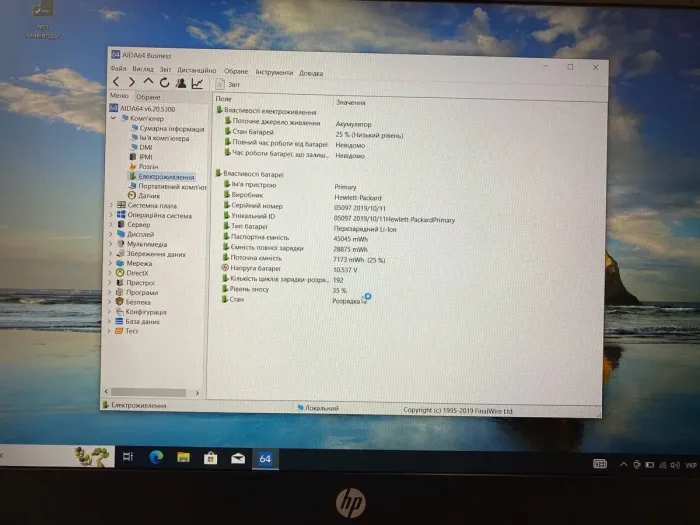Screen dimensions: 700x525
Task: Select Сумарна інформація in the tree
Action: (x=167, y=129)
